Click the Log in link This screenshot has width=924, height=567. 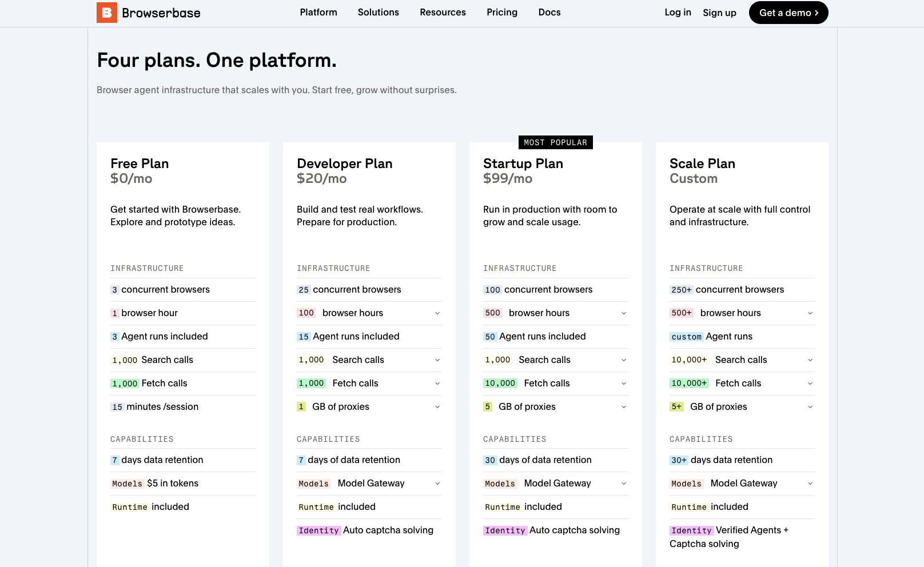coord(678,12)
